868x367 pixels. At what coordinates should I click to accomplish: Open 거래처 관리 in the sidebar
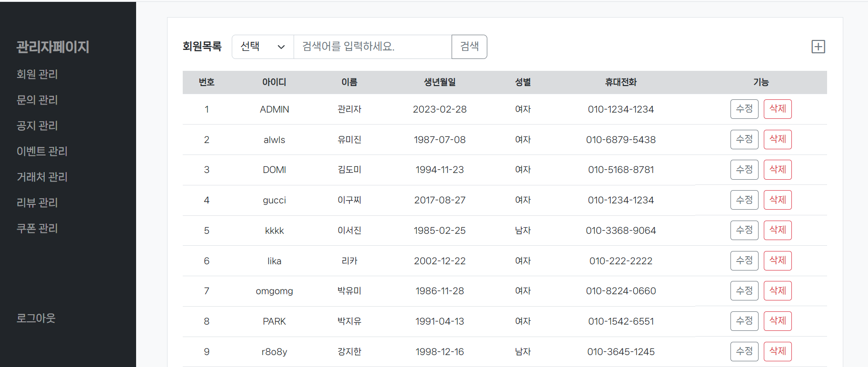pyautogui.click(x=42, y=177)
